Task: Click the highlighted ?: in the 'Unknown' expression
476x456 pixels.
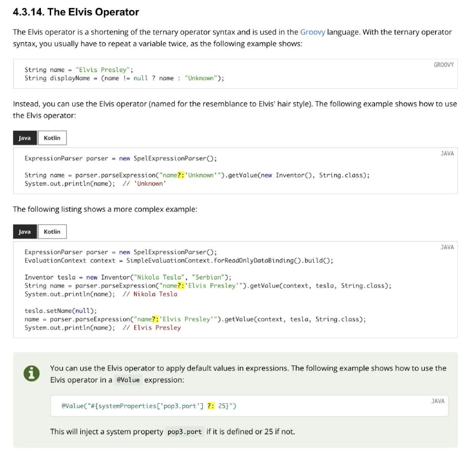Action: click(x=181, y=175)
